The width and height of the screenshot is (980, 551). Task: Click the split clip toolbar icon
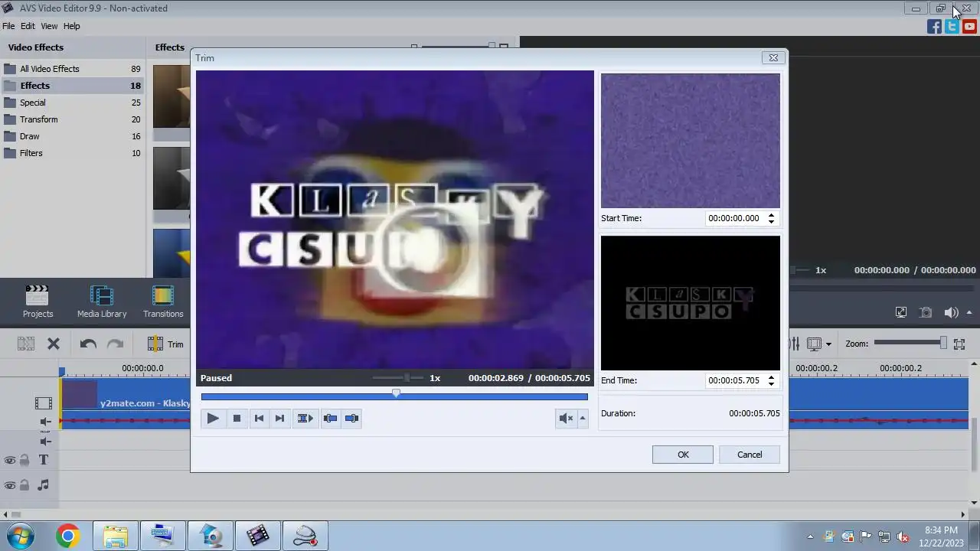[x=26, y=344]
